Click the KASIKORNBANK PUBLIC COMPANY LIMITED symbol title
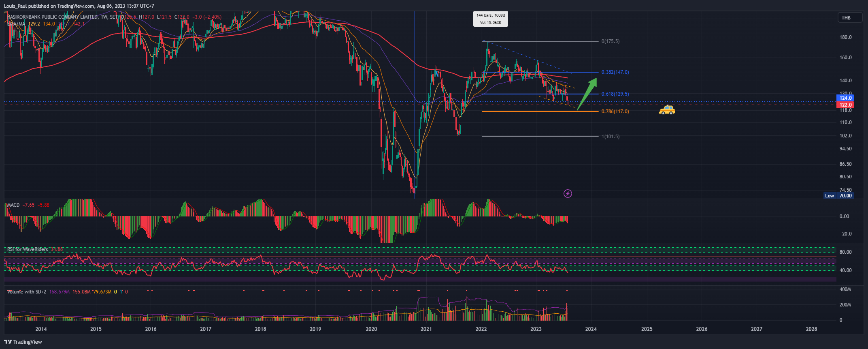This screenshot has height=349, width=868. (53, 17)
